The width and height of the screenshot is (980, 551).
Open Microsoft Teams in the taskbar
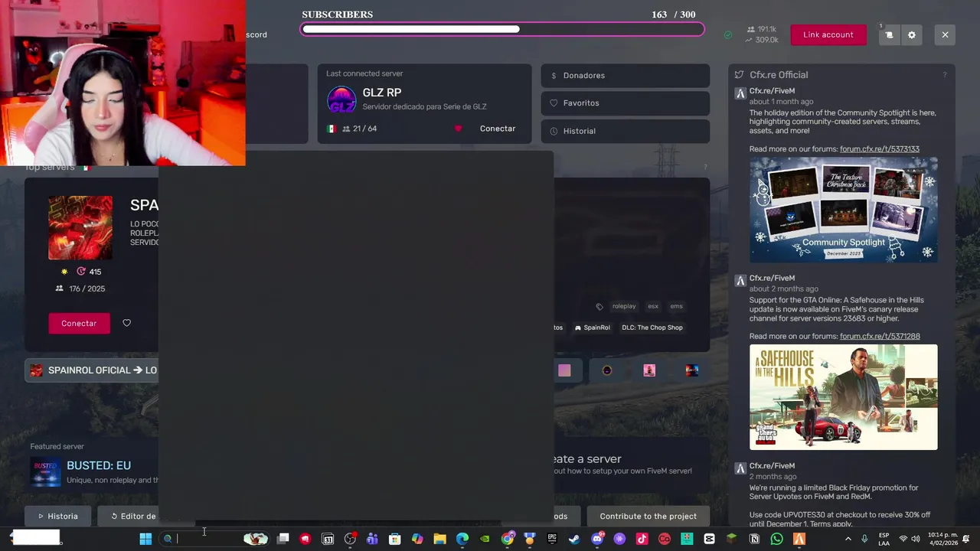372,539
